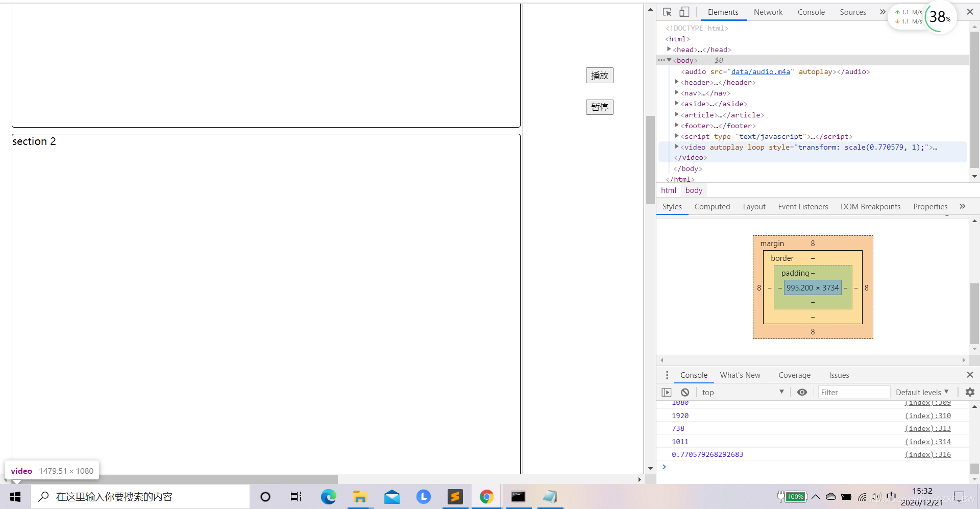Click the page vertical scrollbar thumb
The height and width of the screenshot is (509, 980).
pyautogui.click(x=650, y=160)
